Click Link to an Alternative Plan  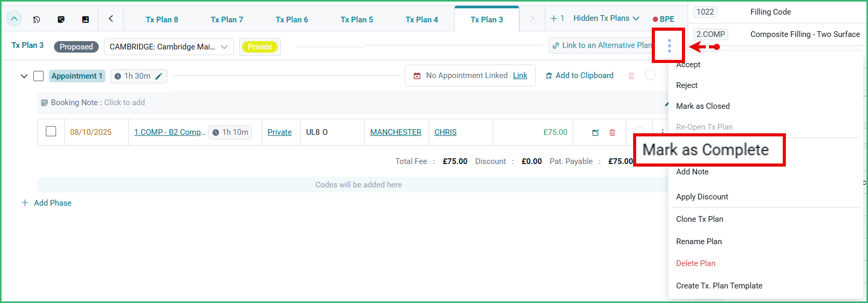[601, 45]
